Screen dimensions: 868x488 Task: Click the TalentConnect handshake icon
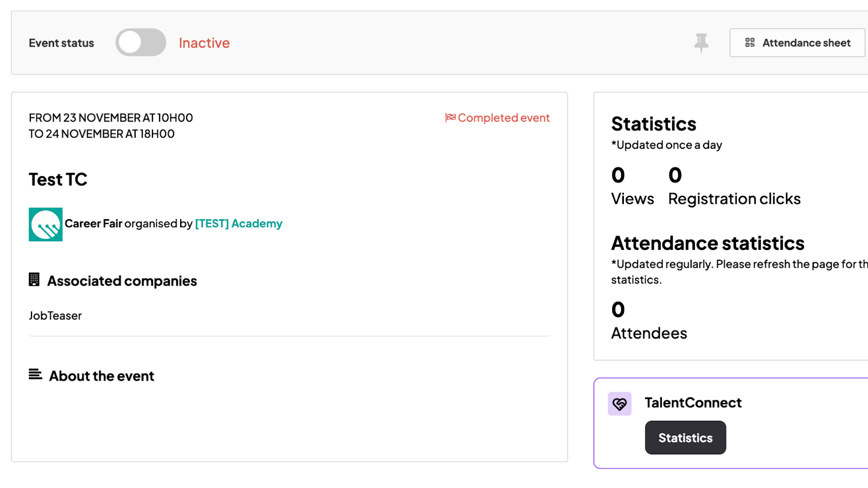click(x=620, y=404)
